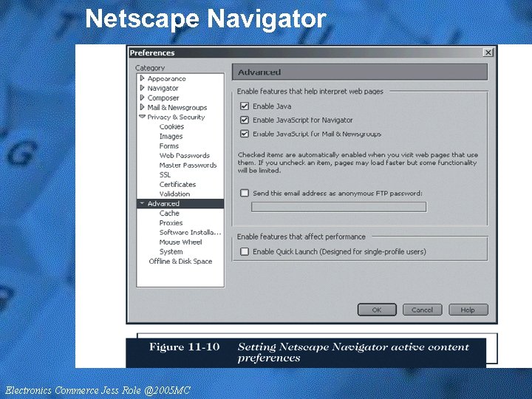Enable the Quick Launch checkbox

245,251
